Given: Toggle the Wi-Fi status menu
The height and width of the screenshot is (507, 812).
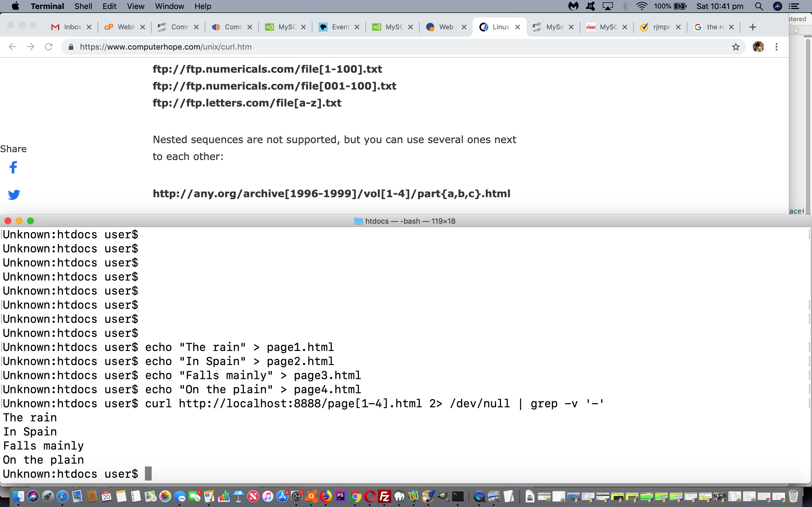Looking at the screenshot, I should [x=642, y=6].
